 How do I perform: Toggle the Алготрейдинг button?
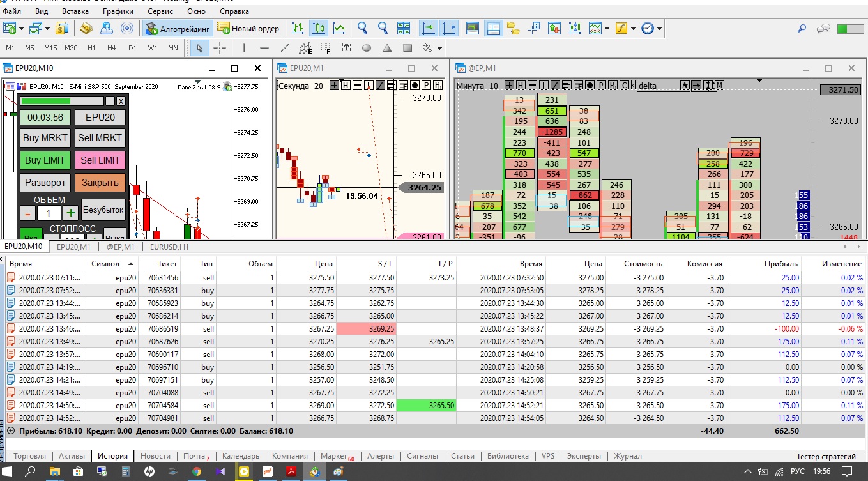[178, 28]
